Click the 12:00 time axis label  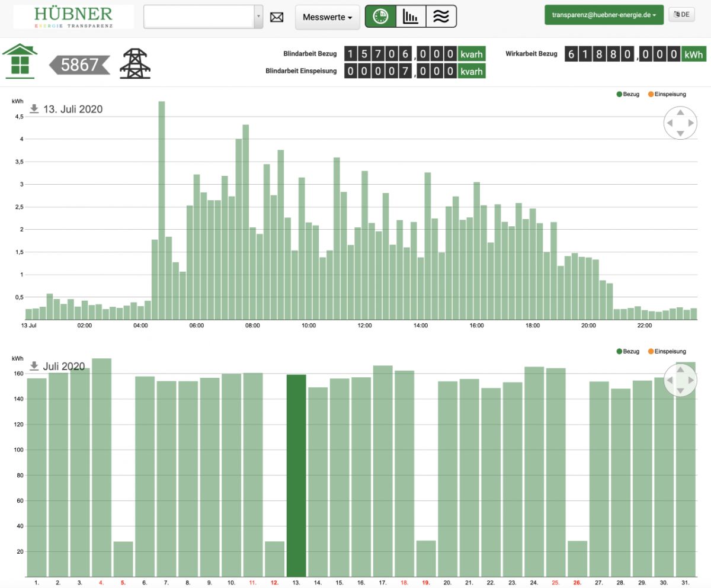click(x=364, y=326)
